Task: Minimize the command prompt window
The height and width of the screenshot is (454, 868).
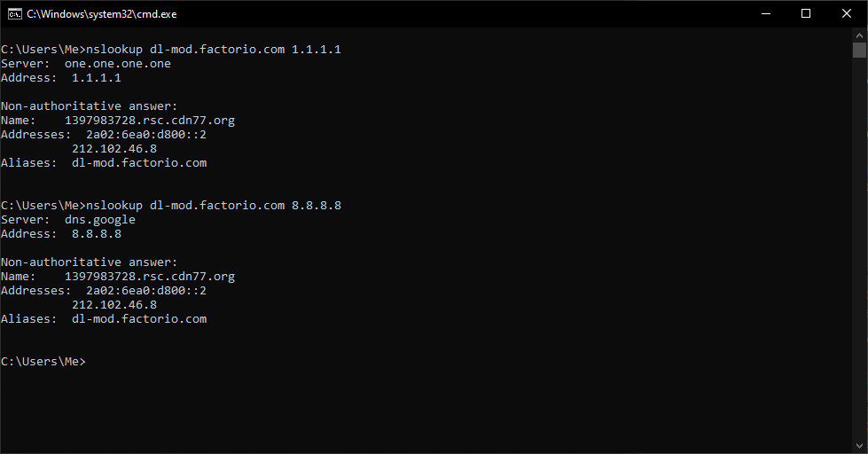Action: click(766, 14)
